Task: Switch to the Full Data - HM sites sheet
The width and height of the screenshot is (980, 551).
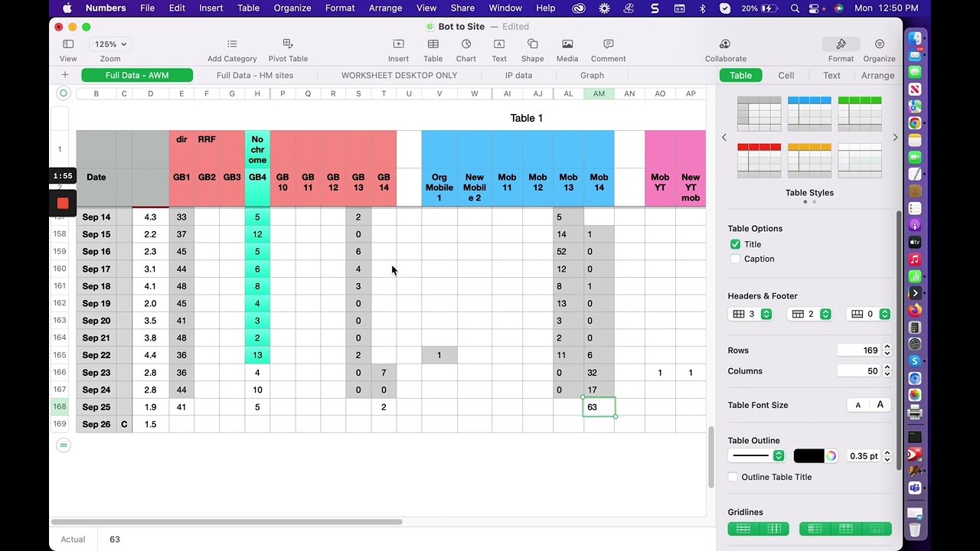Action: 255,75
